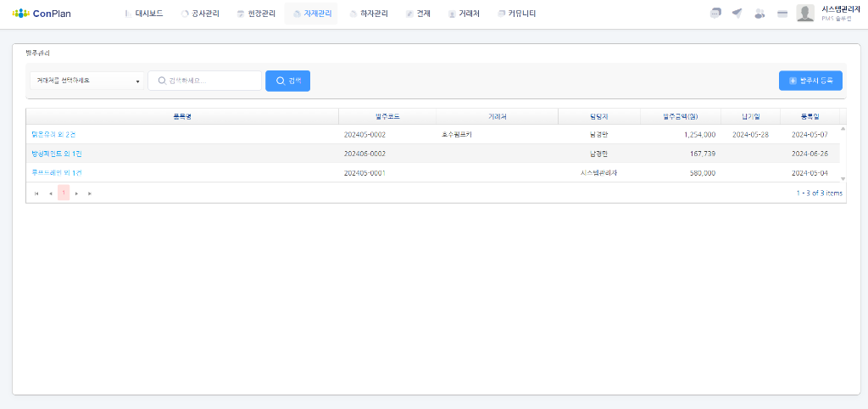The image size is (868, 409).
Task: Select the due date 2024-05-28 cell
Action: tap(750, 135)
